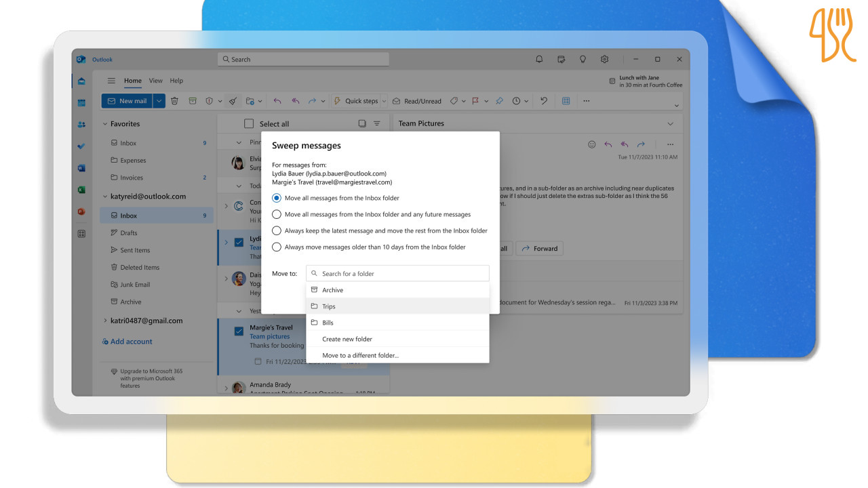Open the Excel app in the sidebar
The height and width of the screenshot is (488, 868).
(81, 190)
